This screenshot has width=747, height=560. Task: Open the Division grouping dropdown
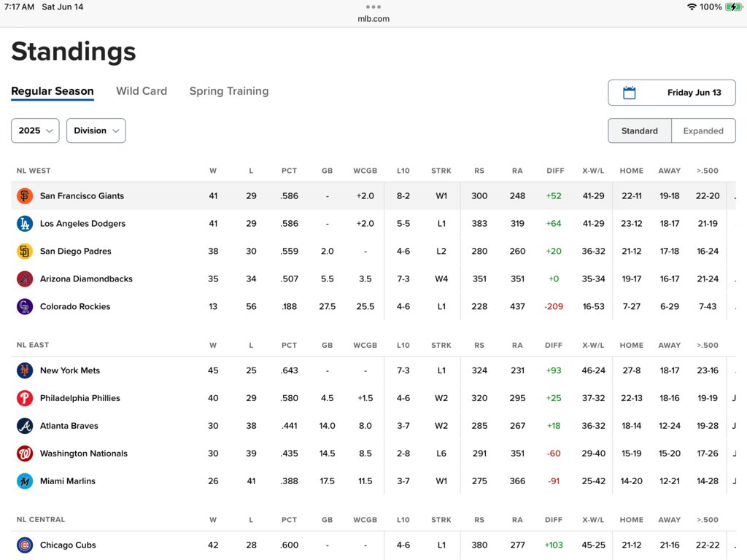point(96,131)
